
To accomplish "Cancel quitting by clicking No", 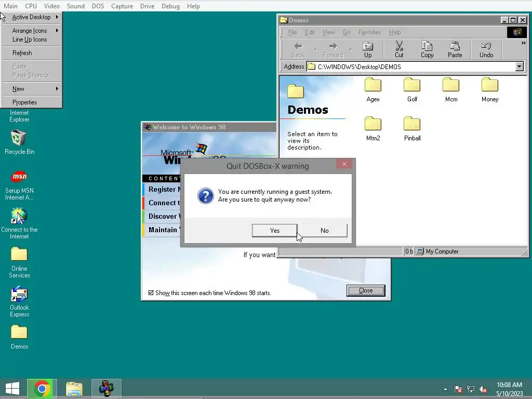I will click(x=324, y=230).
